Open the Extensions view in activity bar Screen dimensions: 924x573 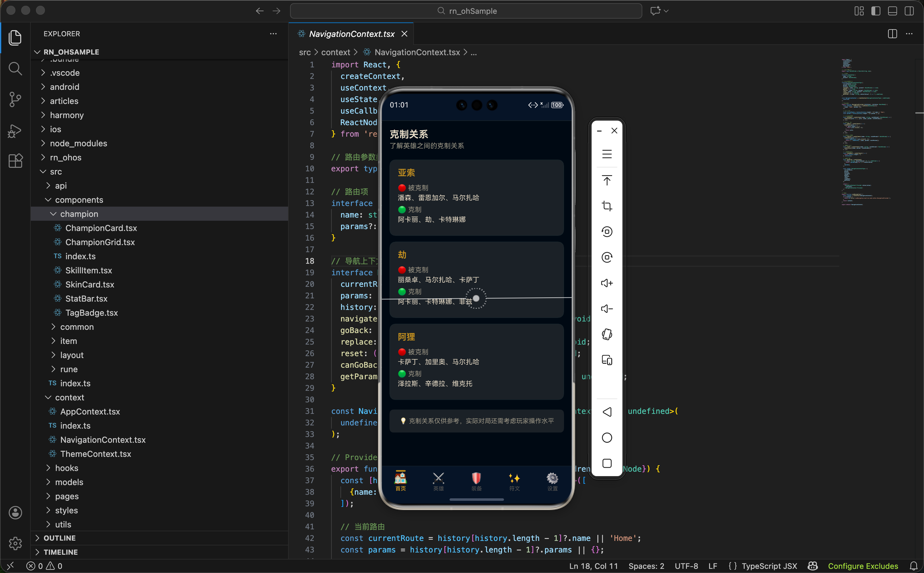15,161
